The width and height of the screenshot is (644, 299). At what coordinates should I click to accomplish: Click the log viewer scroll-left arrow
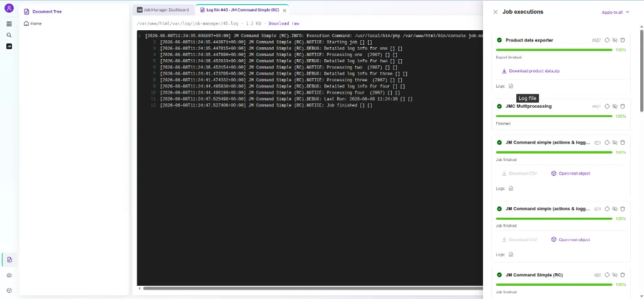pyautogui.click(x=140, y=288)
